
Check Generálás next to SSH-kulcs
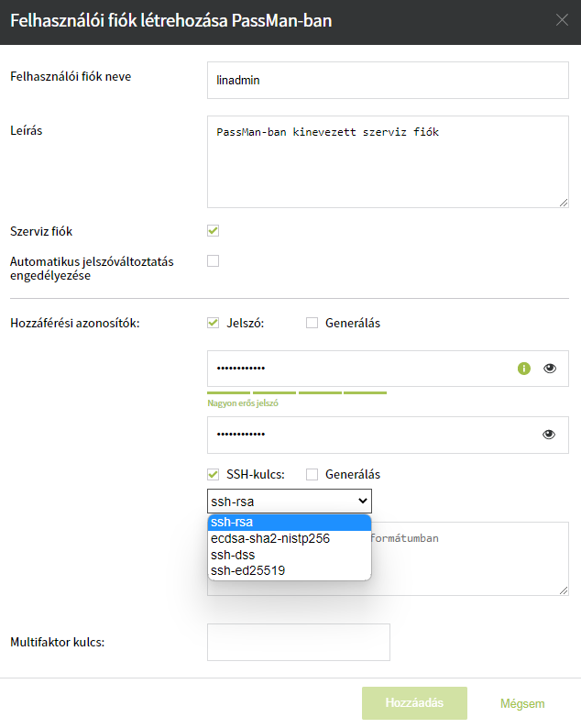[x=312, y=475]
